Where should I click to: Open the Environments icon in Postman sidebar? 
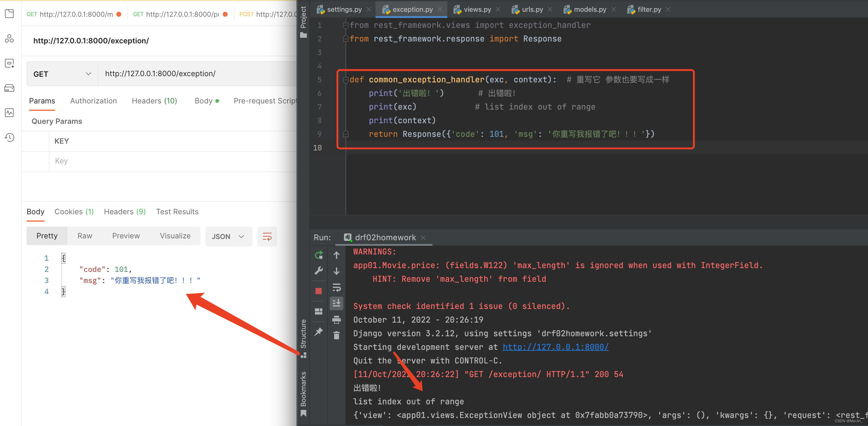(9, 63)
